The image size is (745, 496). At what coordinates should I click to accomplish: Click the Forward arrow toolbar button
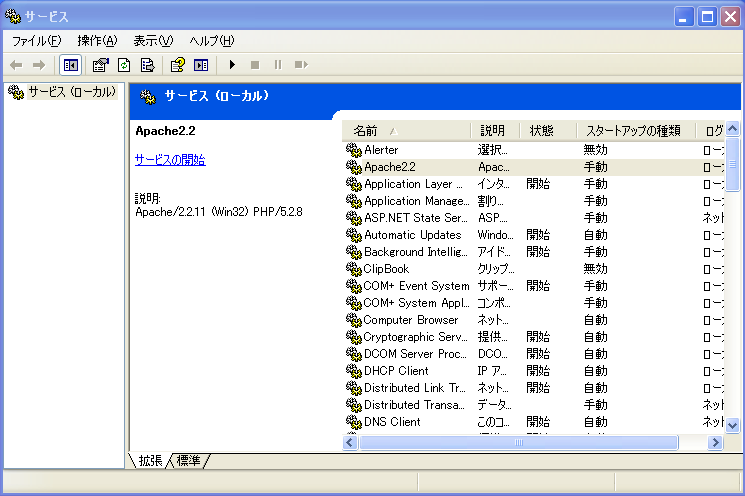pos(39,65)
